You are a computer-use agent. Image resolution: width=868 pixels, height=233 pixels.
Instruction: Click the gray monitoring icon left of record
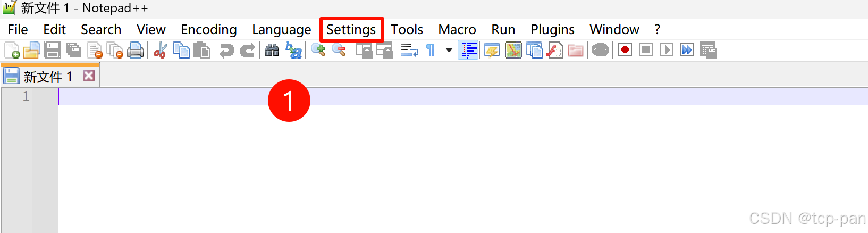coord(601,51)
